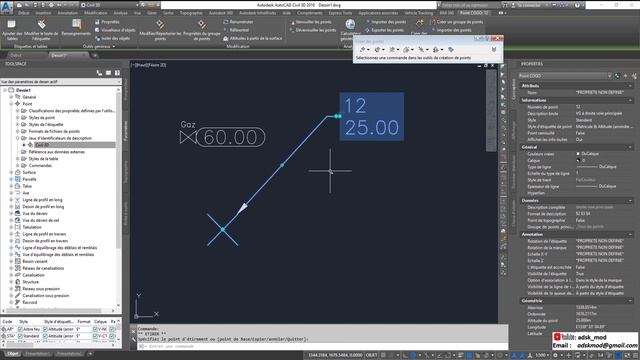Open the Insertion ribbon tab
Image resolution: width=640 pixels, height=360 pixels.
pyautogui.click(x=42, y=13)
